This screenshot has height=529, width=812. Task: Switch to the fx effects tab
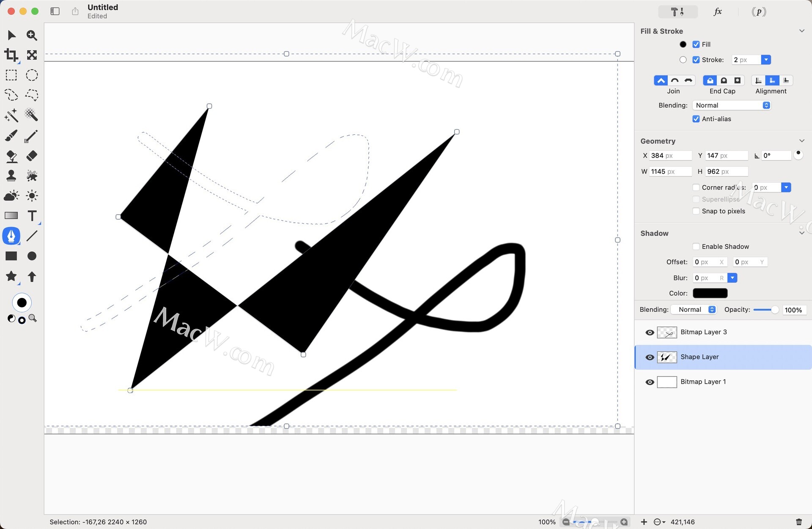[x=718, y=12]
